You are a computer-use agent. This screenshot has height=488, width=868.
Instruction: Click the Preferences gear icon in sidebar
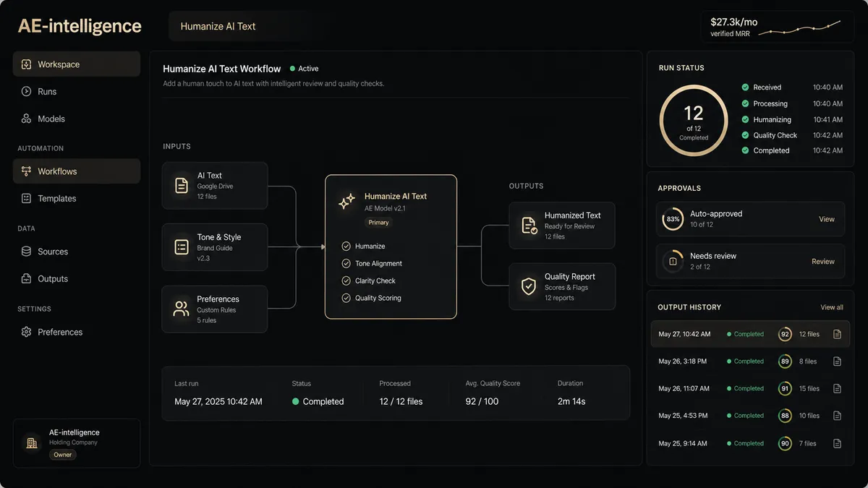pyautogui.click(x=27, y=332)
